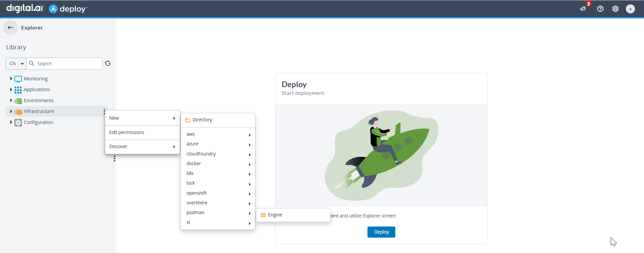Choose Edit permissions from the menu
Screen dimensions: 644x253
[143, 132]
